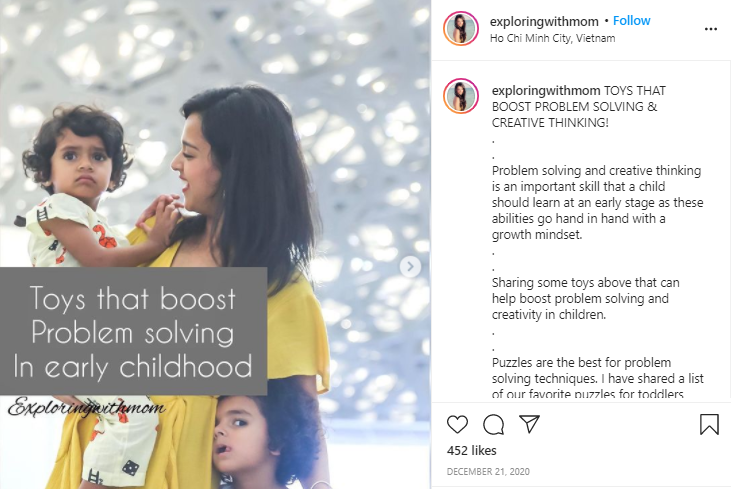The width and height of the screenshot is (731, 489).
Task: Open the December 21, 2020 post date
Action: (488, 472)
